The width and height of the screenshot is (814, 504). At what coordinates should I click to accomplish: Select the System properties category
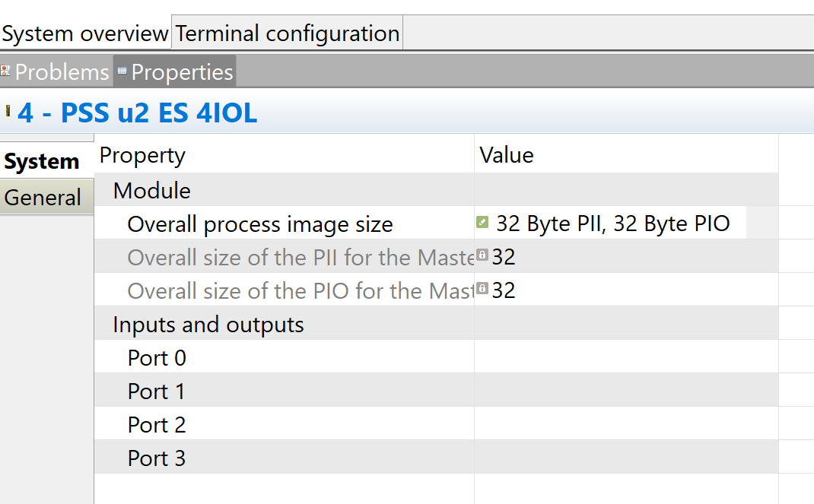[46, 161]
